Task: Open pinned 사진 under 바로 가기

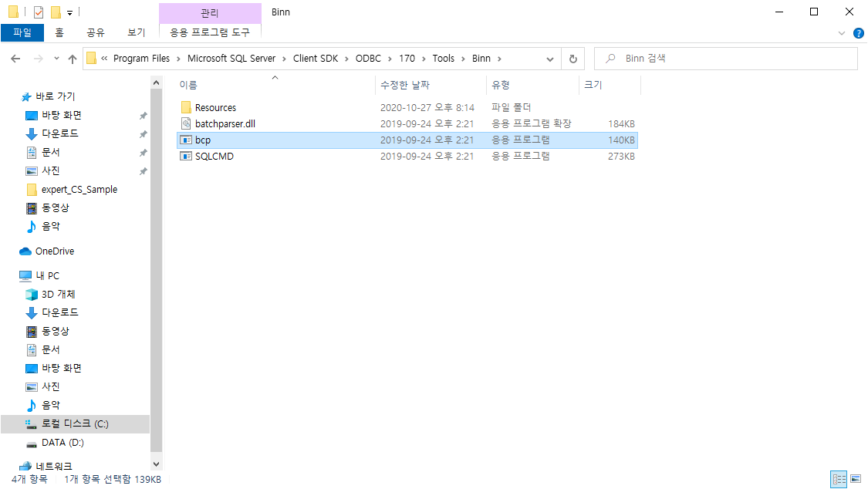Action: pos(50,171)
